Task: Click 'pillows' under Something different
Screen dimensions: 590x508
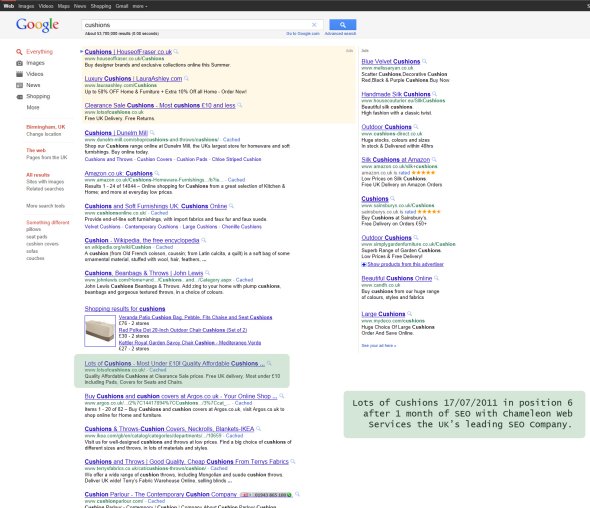Action: click(x=33, y=229)
